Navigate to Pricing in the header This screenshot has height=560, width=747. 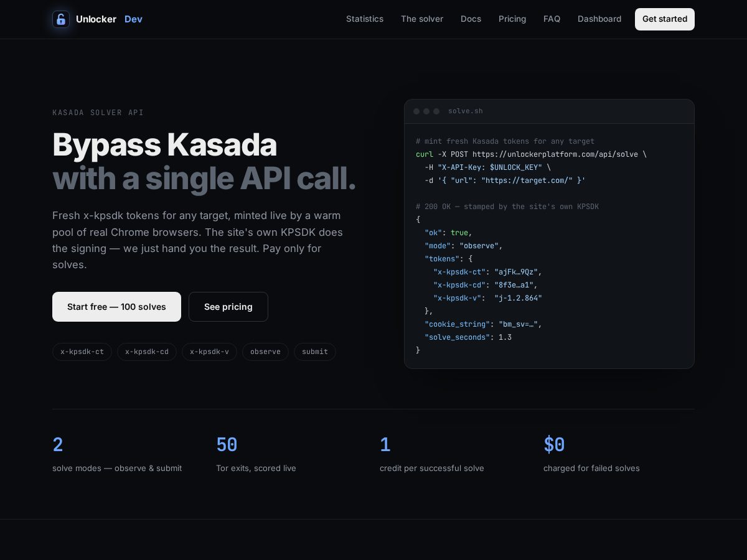512,19
